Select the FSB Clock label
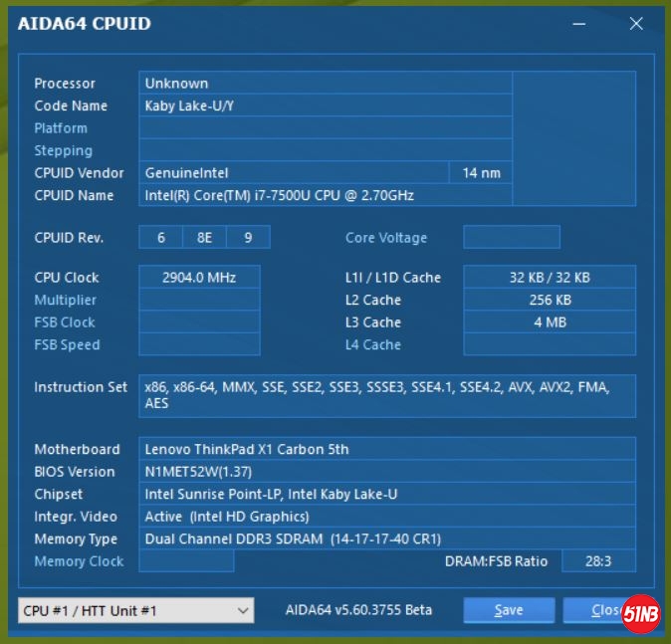 pos(65,322)
